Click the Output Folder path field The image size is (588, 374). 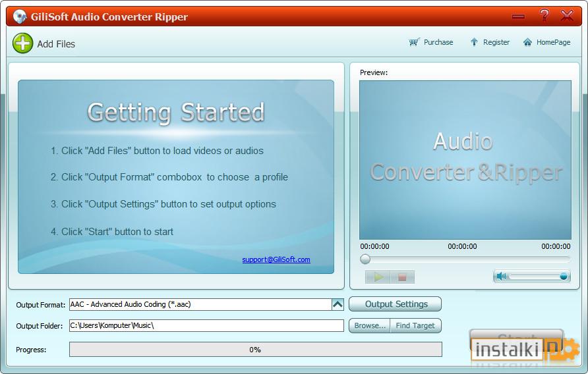[x=206, y=325]
